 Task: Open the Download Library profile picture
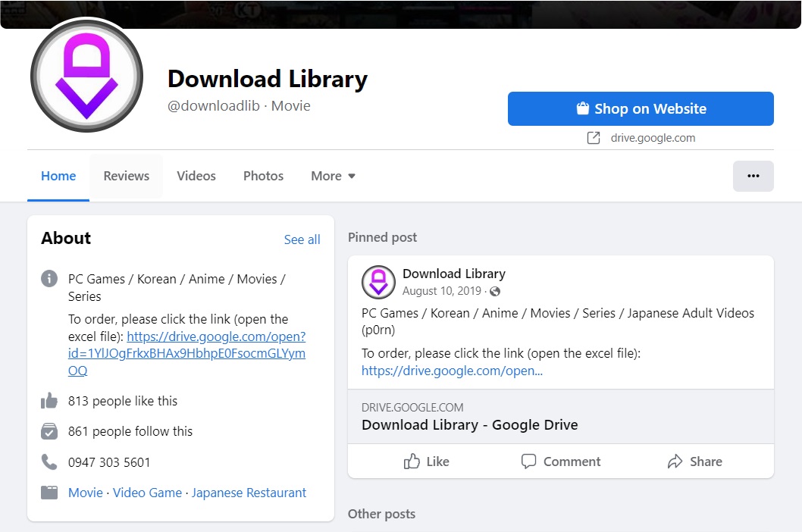(86, 76)
